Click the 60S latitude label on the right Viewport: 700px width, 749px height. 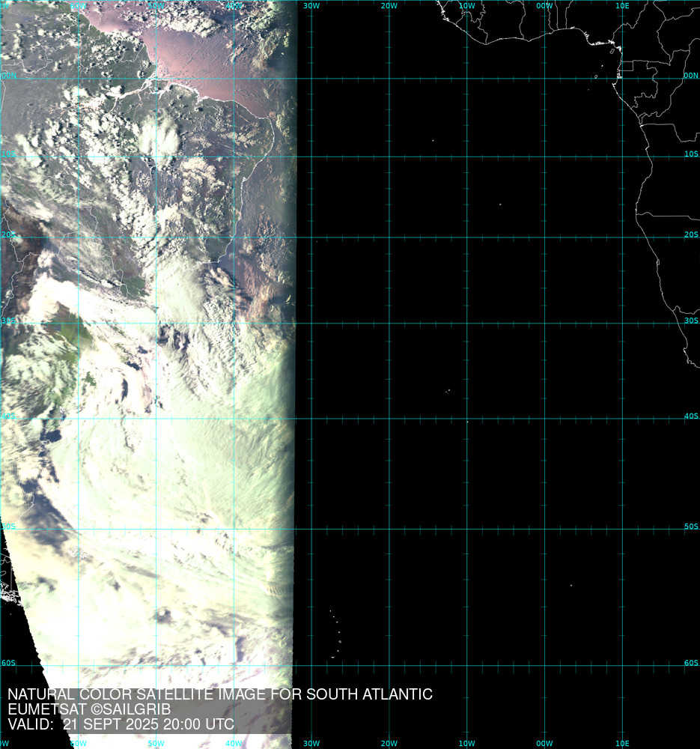691,663
